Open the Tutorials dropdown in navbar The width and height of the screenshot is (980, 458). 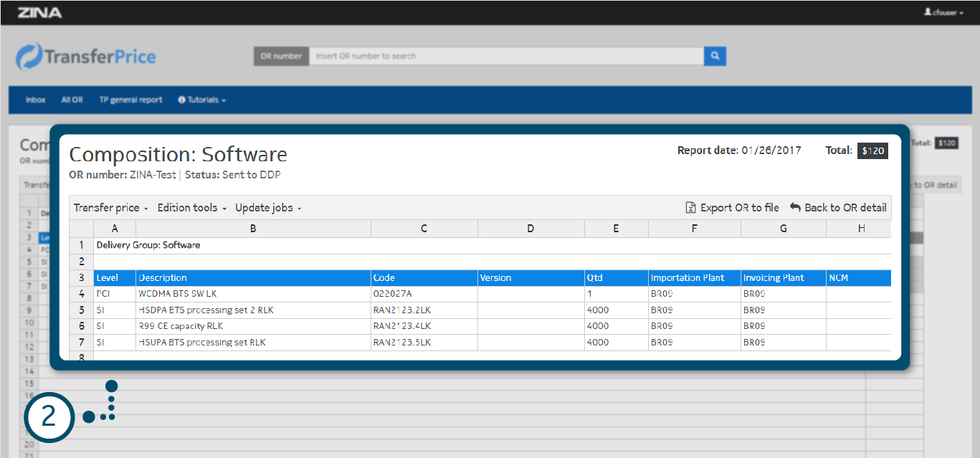pos(201,100)
